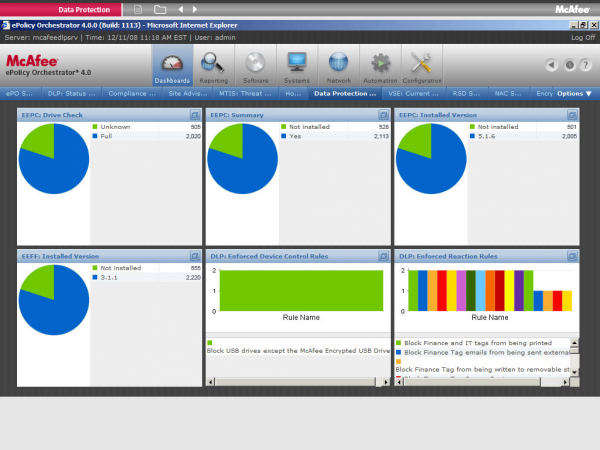600x450 pixels.
Task: Click 'Block Finance and IT tags from being printed'
Action: 478,343
